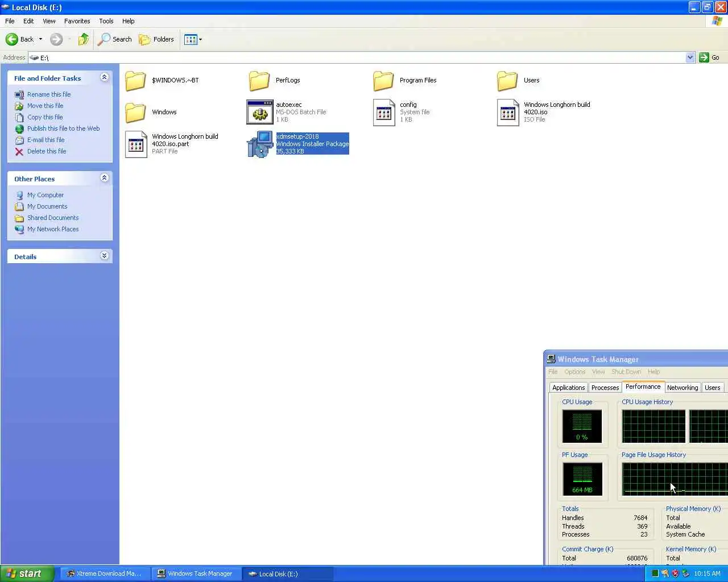728x582 pixels.
Task: Select the Windows folder icon
Action: click(x=135, y=113)
